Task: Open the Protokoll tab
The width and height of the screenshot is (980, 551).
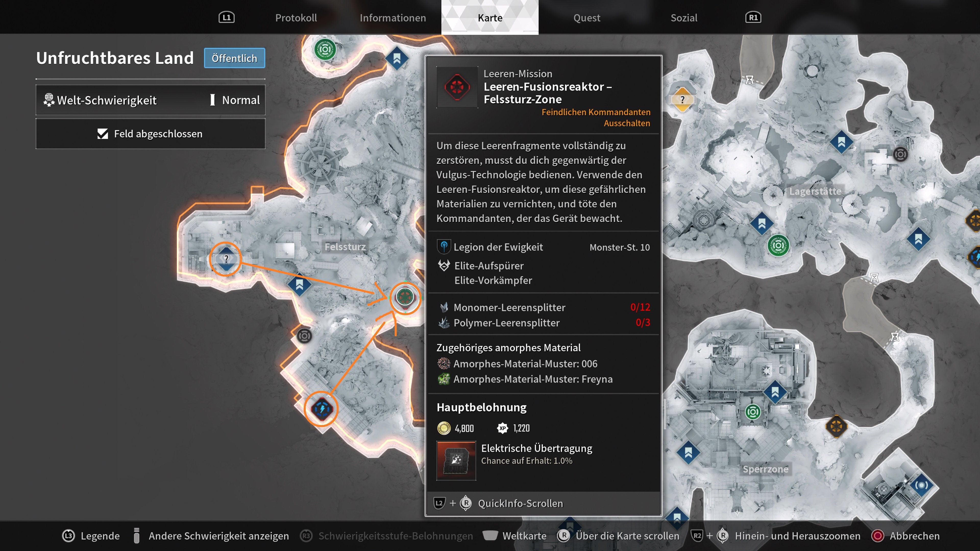Action: click(x=296, y=18)
